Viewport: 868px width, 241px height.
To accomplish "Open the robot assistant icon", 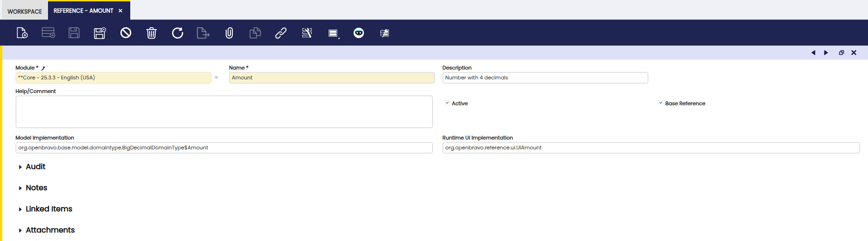I will pos(359,33).
